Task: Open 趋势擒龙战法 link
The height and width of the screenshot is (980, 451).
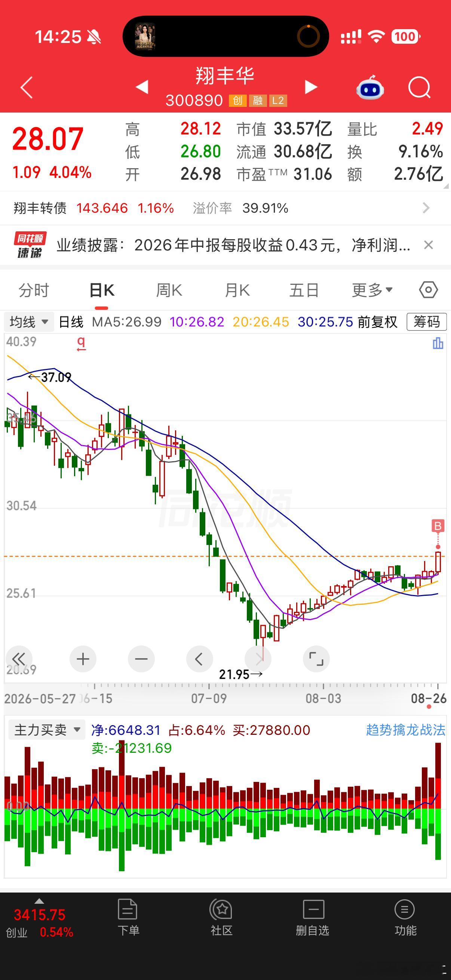Action: [x=405, y=730]
